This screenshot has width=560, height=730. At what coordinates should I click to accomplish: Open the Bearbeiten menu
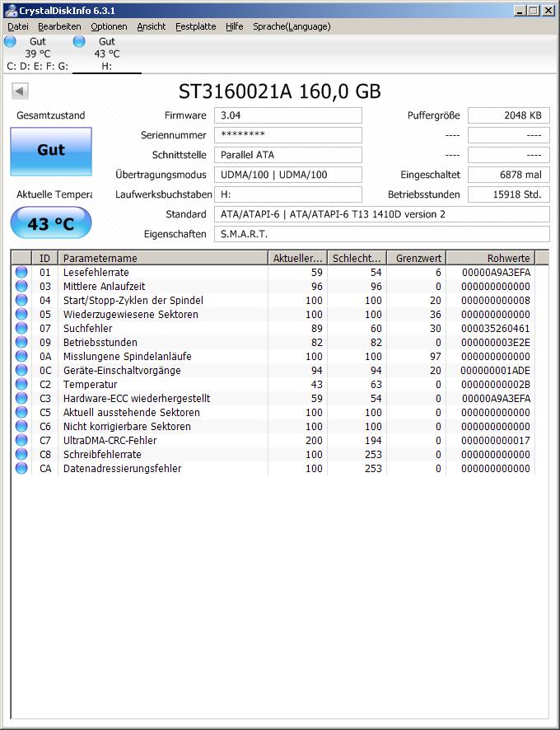point(59,26)
